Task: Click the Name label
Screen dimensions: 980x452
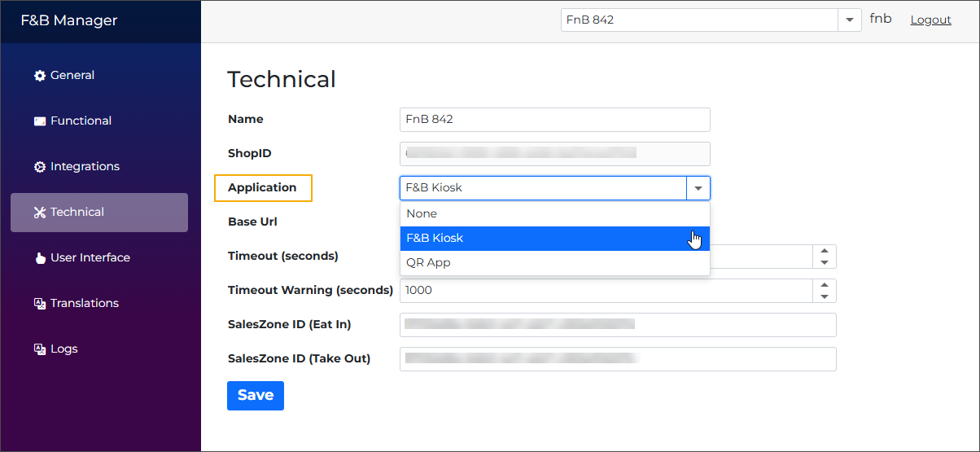Action: pyautogui.click(x=246, y=119)
